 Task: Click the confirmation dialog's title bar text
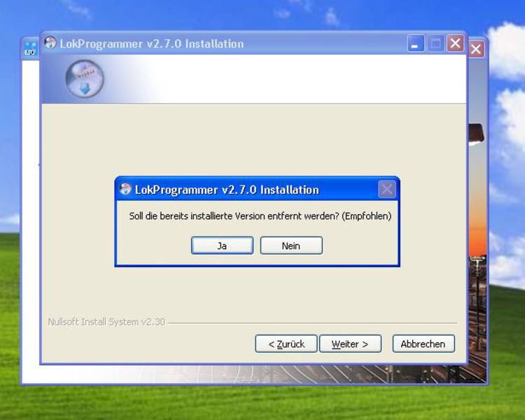pyautogui.click(x=227, y=190)
